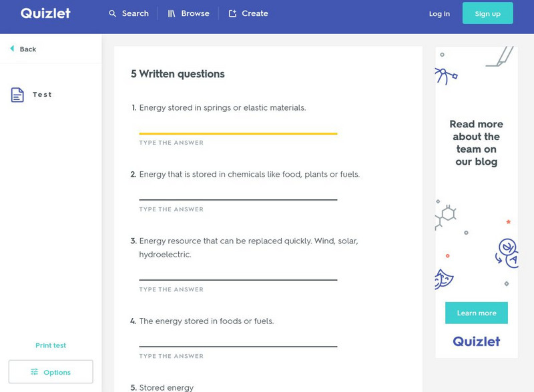Click the Search magnifier icon
This screenshot has height=392, width=534.
pyautogui.click(x=112, y=13)
